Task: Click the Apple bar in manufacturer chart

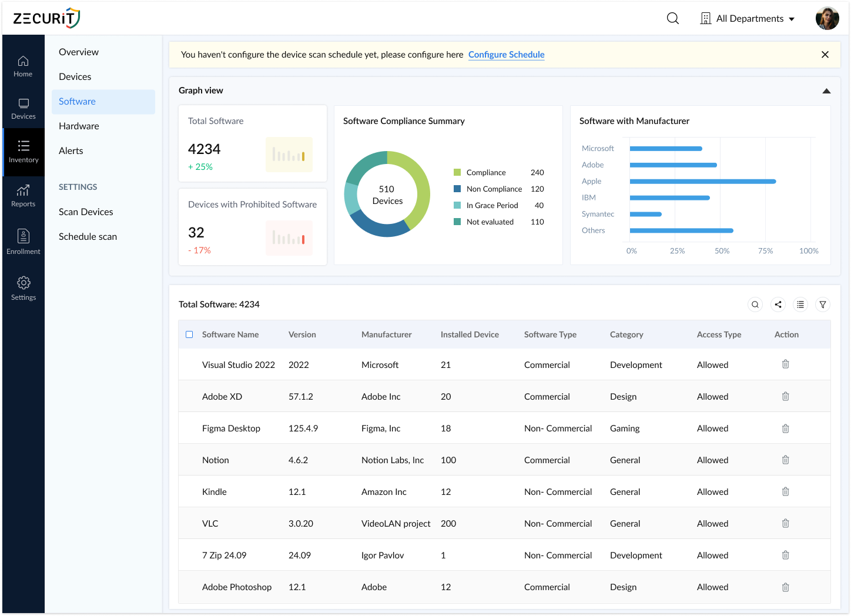Action: (703, 182)
